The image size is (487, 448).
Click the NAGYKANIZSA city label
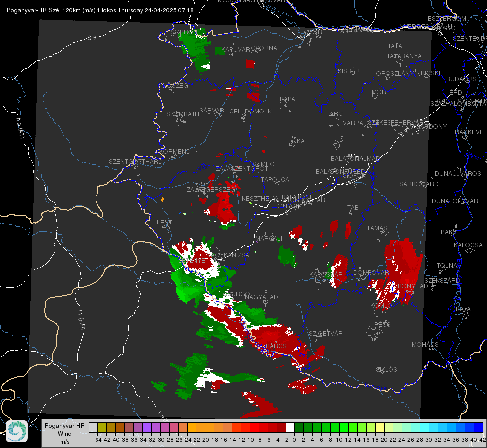tap(228, 255)
